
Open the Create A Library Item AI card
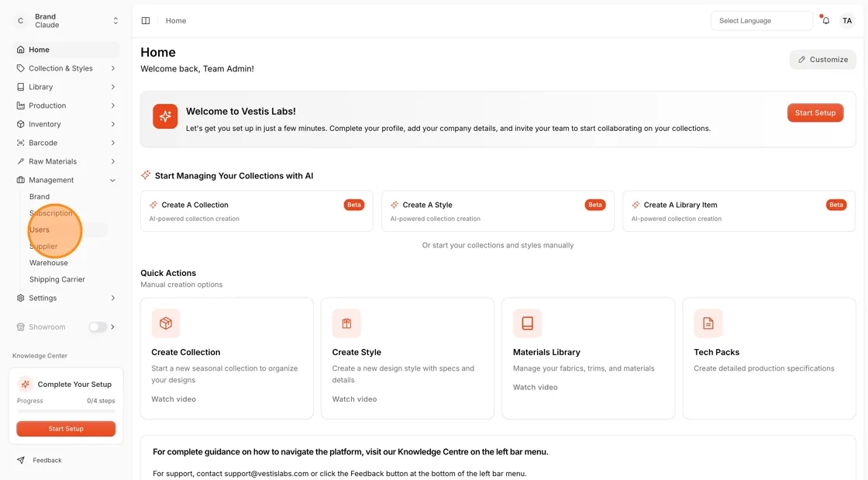[x=739, y=211]
